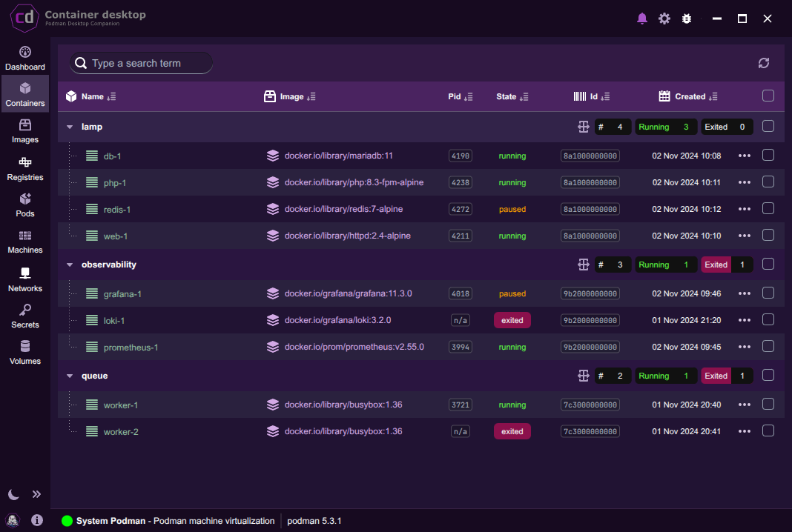Open actions menu for worker-2
Image resolution: width=792 pixels, height=532 pixels.
click(745, 431)
